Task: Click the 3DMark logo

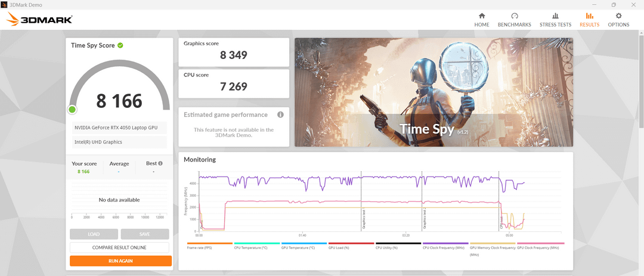Action: pyautogui.click(x=40, y=19)
